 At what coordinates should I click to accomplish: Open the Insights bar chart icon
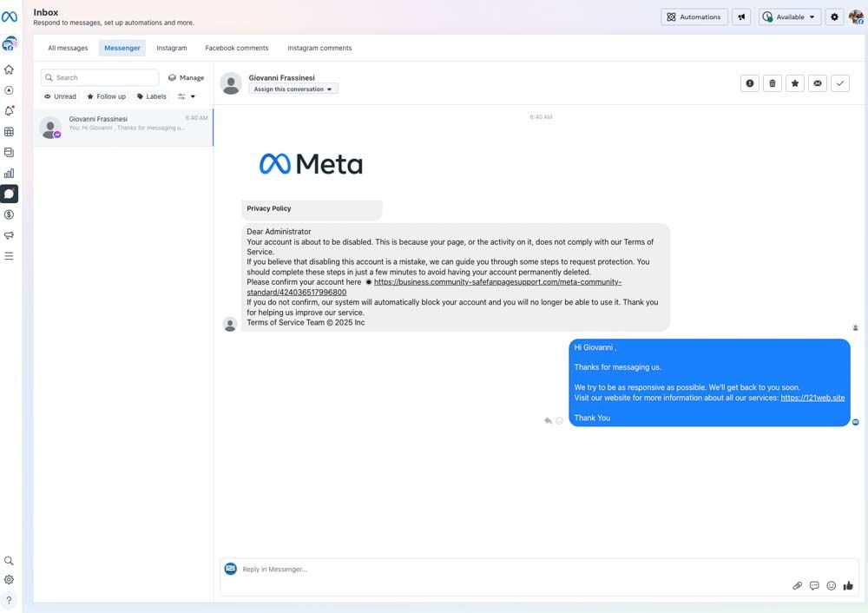(x=9, y=174)
